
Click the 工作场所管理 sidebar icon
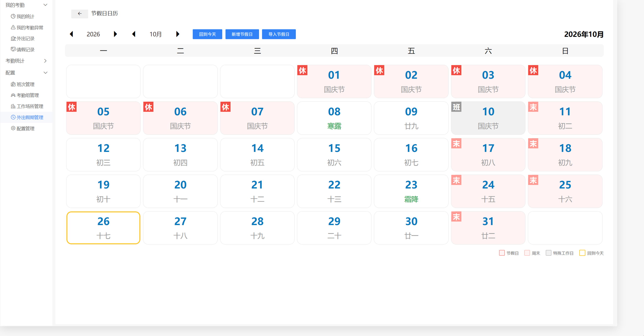pyautogui.click(x=13, y=106)
